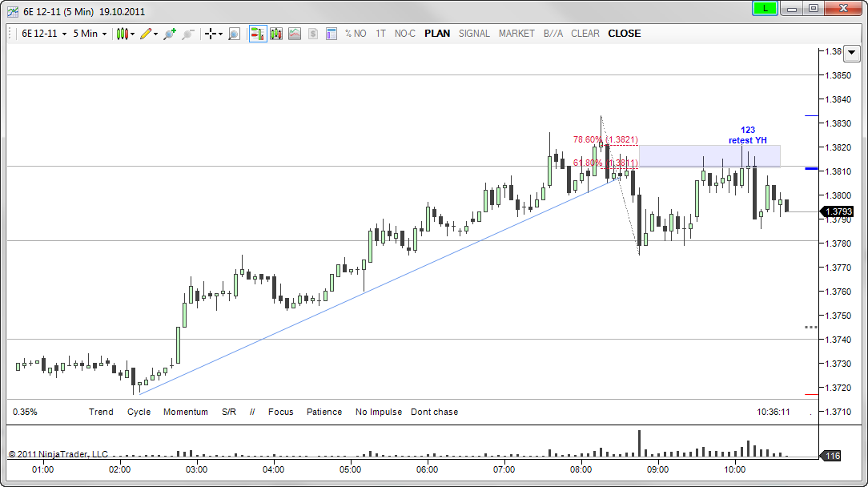
Task: Click the green L link button
Action: (x=766, y=8)
